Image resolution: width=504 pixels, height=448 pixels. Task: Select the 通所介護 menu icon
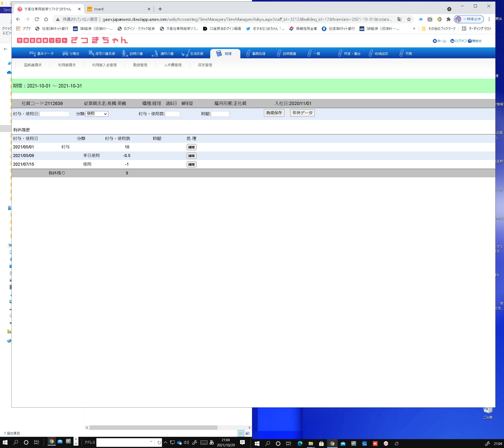click(x=155, y=53)
